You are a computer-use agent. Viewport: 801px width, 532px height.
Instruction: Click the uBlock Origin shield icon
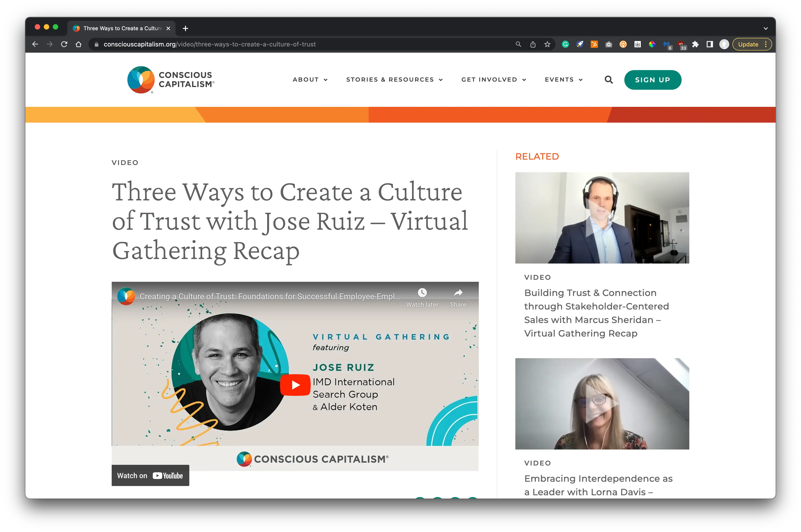(681, 44)
